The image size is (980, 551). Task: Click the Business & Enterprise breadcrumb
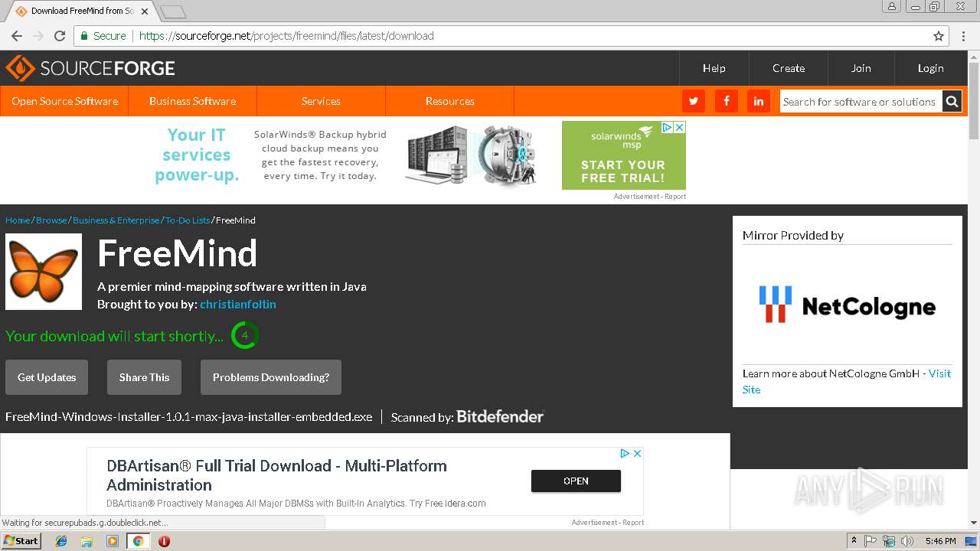pos(116,220)
